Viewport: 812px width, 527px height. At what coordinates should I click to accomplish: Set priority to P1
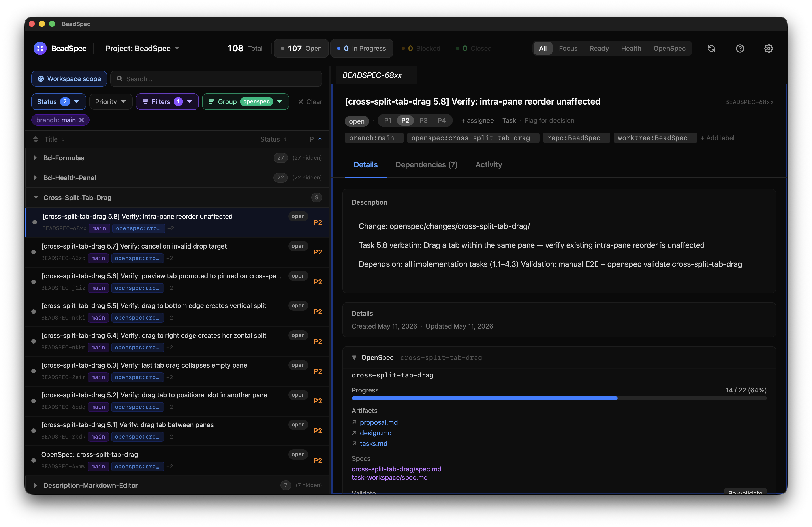tap(388, 120)
